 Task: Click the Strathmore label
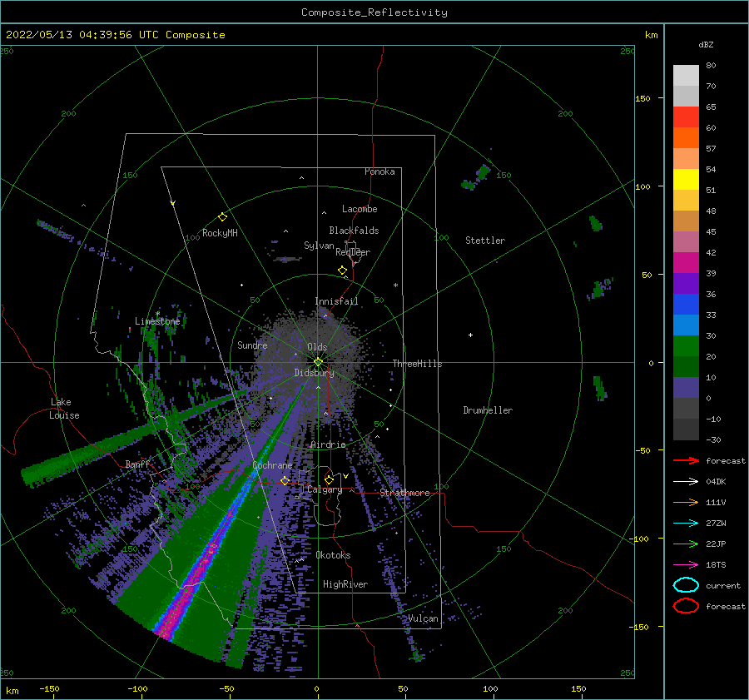tap(404, 493)
